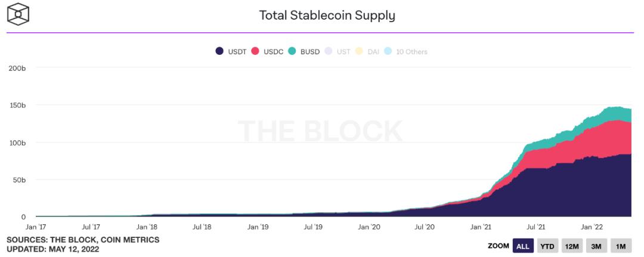The width and height of the screenshot is (644, 257).
Task: Click the Jan '22 x-axis label
Action: pos(592,227)
